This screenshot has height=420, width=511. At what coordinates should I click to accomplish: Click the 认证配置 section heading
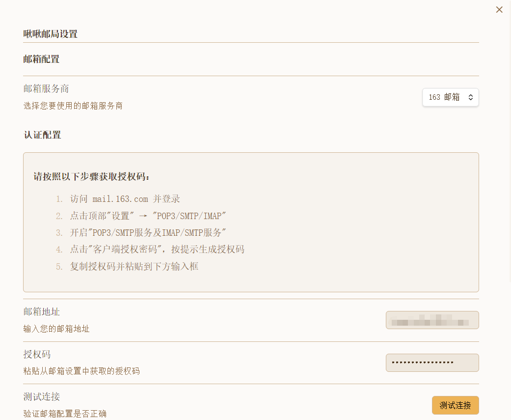(x=42, y=135)
